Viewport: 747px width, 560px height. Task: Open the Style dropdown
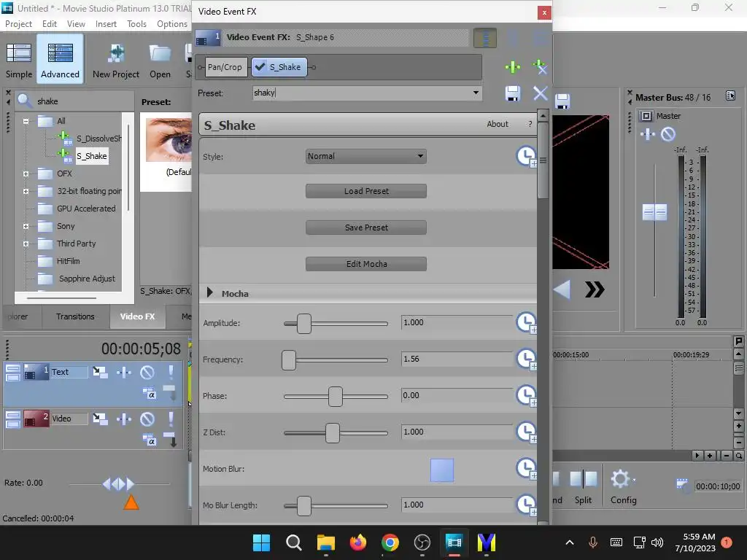(366, 156)
